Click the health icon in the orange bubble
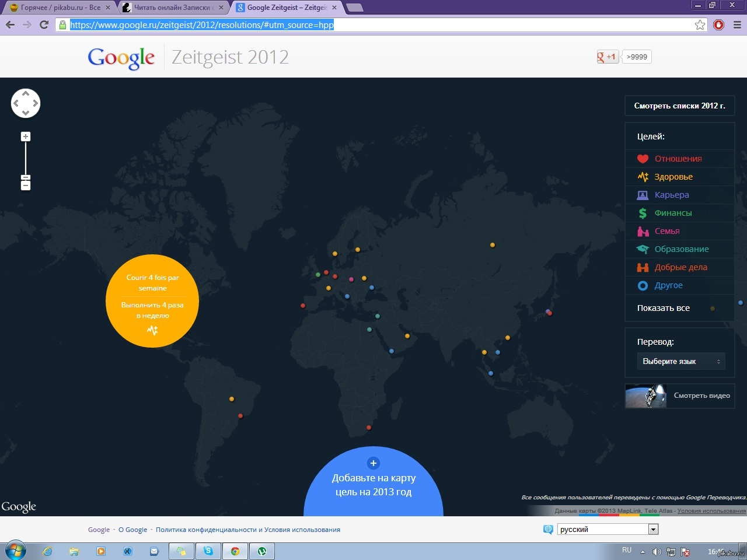 pyautogui.click(x=152, y=330)
